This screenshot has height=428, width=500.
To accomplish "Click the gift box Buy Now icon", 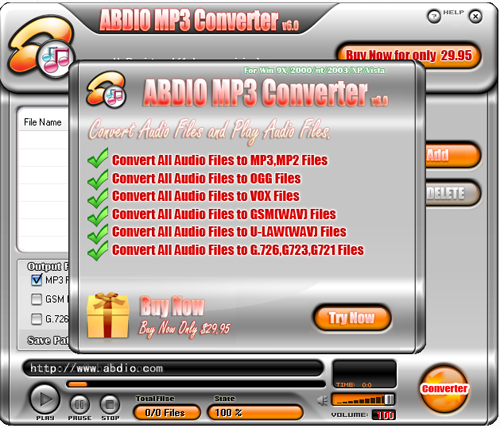I will tap(108, 315).
